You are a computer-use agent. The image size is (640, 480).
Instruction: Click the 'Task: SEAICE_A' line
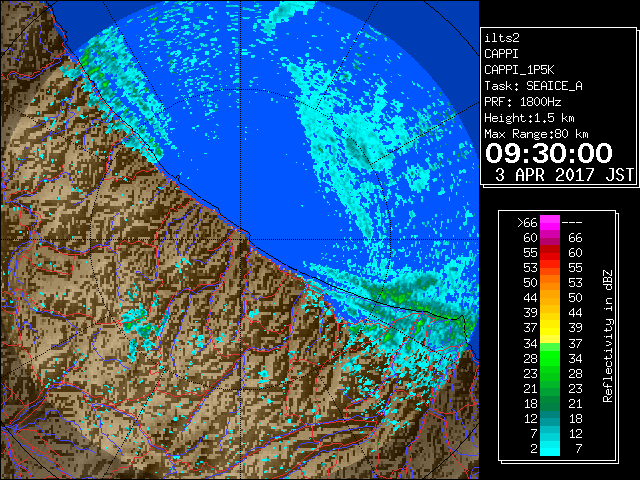[533, 86]
